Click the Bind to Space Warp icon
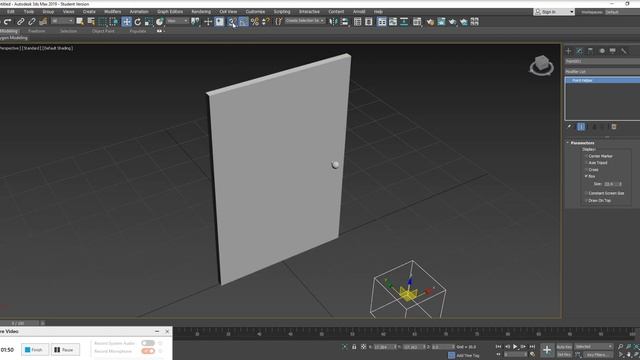Viewport: 640px width, 360px height. click(x=43, y=21)
